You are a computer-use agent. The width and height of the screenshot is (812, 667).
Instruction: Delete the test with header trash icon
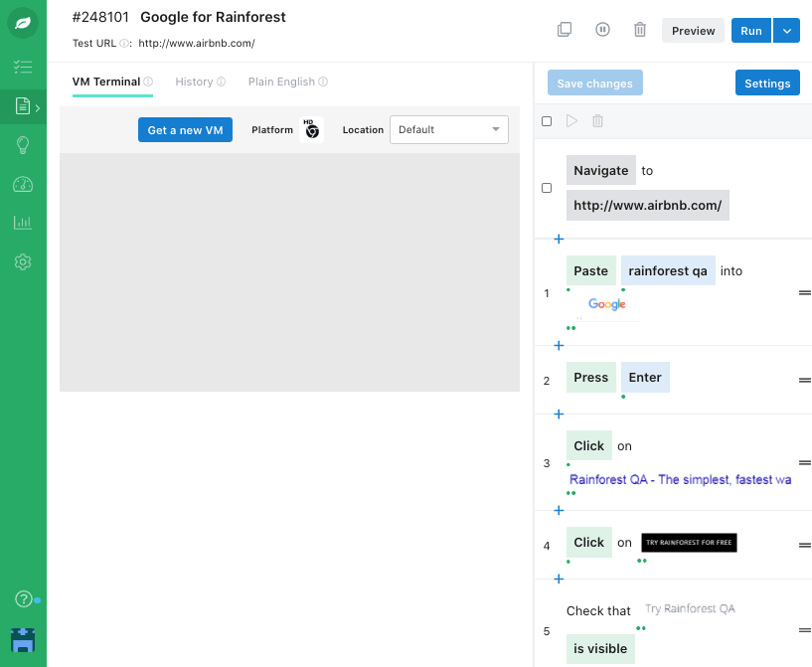[640, 30]
